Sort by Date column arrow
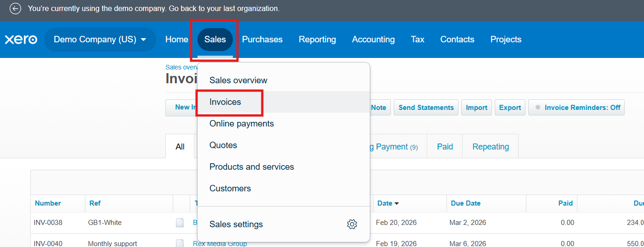Viewport: 644px width, 247px height. coord(397,203)
